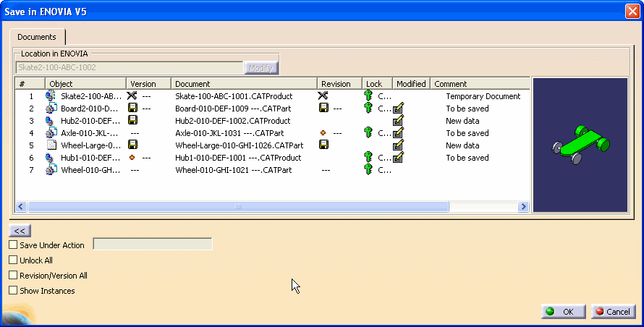Screen dimensions: 644x327
Task: Select Skate-100-ABC-1001.CATProduct document entry
Action: (234, 96)
